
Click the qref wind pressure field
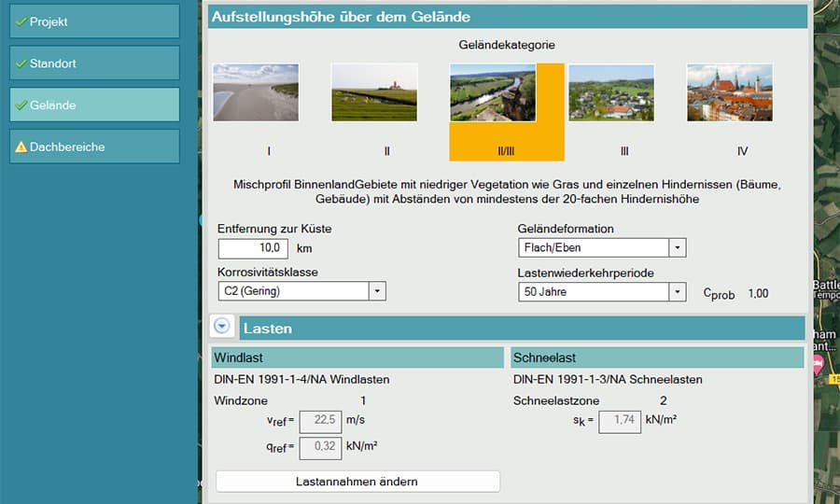[x=320, y=448]
